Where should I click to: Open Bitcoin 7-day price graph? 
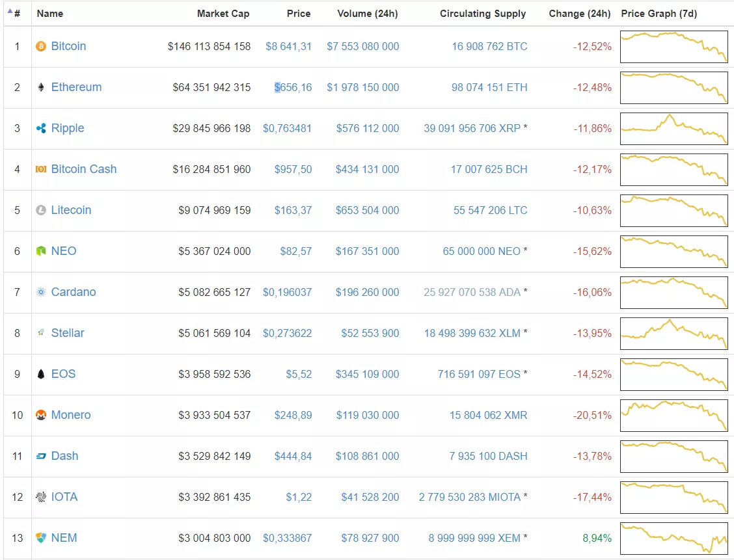[674, 47]
